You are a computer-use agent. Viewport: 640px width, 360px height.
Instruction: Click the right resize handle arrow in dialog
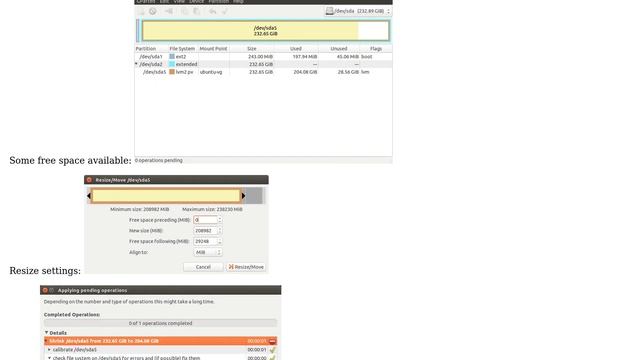click(244, 196)
